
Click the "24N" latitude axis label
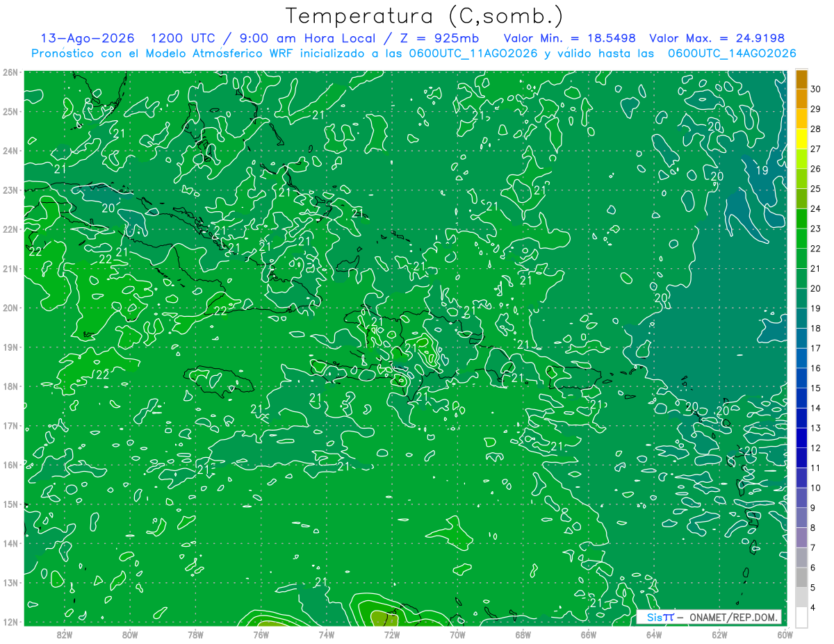coord(10,151)
